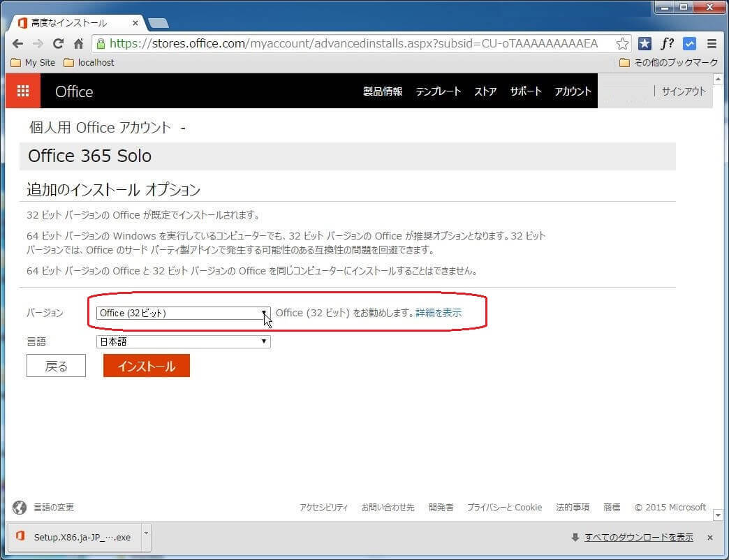Select the アカウント menu item
This screenshot has width=729, height=560.
click(573, 91)
